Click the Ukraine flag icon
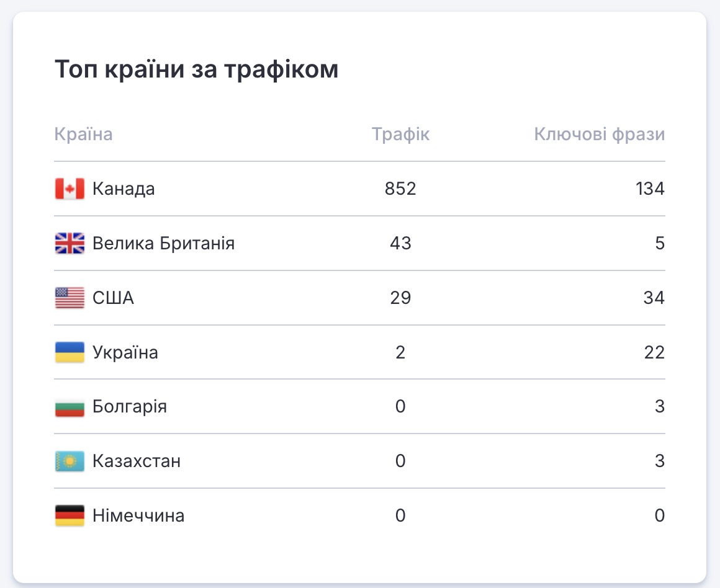720x588 pixels. coord(70,352)
